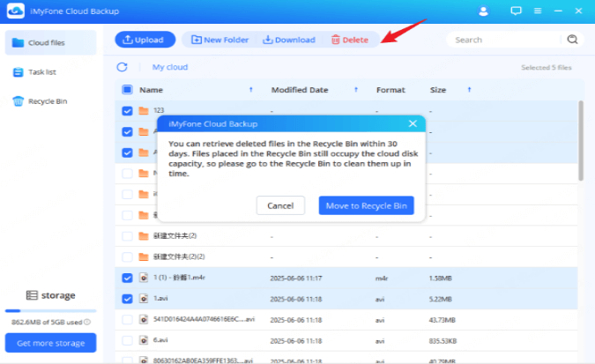Click the My cloud breadcrumb link
This screenshot has width=595, height=364.
[170, 67]
